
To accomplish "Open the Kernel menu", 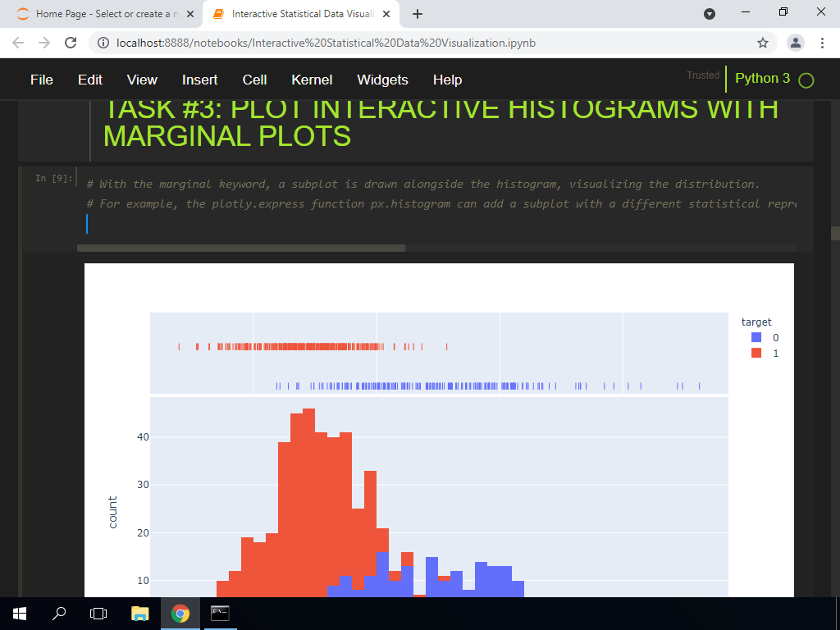I will click(312, 80).
